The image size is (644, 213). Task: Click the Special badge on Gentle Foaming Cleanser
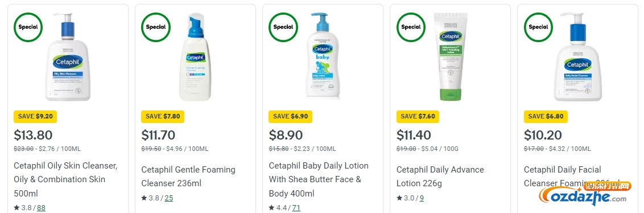click(156, 27)
